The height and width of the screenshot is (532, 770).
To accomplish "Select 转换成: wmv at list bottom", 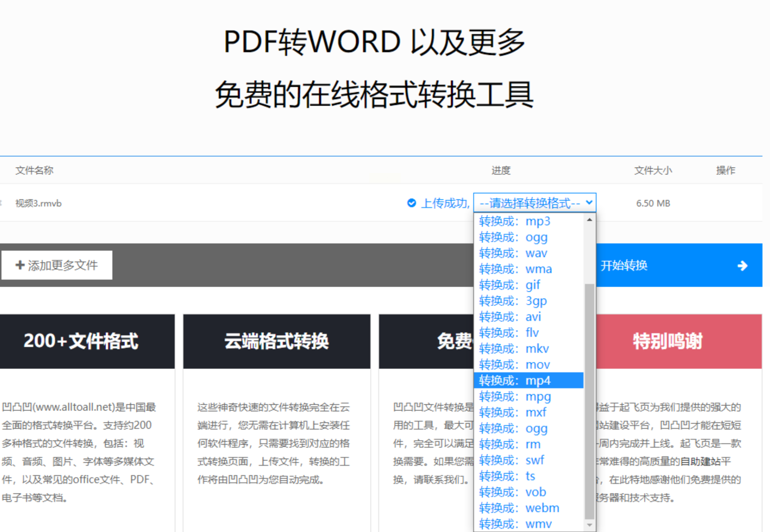I will (529, 524).
